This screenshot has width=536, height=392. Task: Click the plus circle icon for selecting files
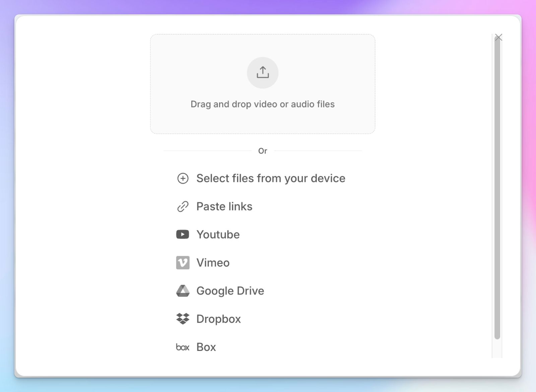(x=183, y=178)
